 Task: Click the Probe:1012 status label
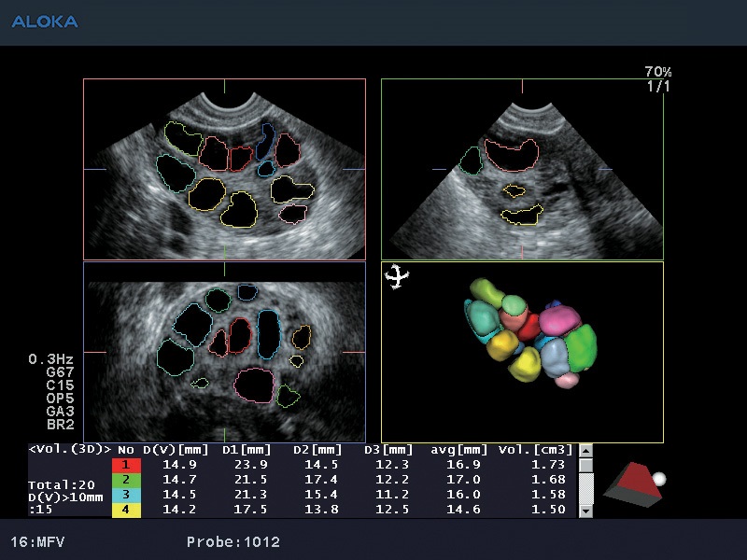233,541
